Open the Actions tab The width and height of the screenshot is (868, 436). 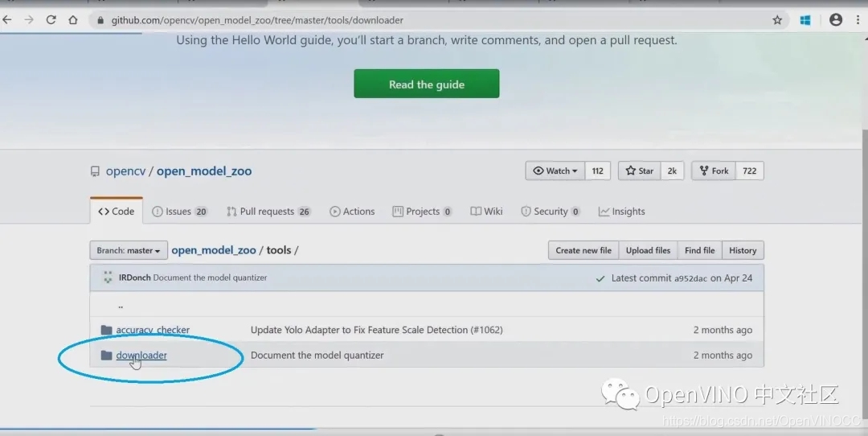[352, 211]
